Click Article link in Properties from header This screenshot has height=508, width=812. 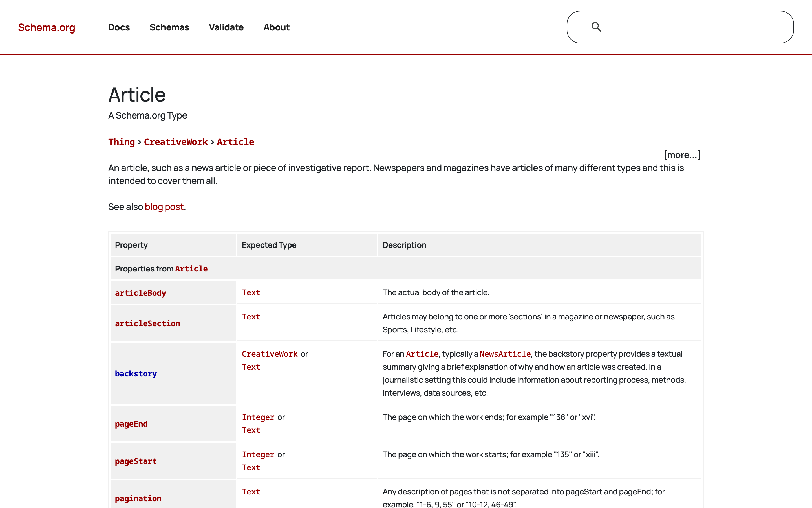[x=191, y=269]
